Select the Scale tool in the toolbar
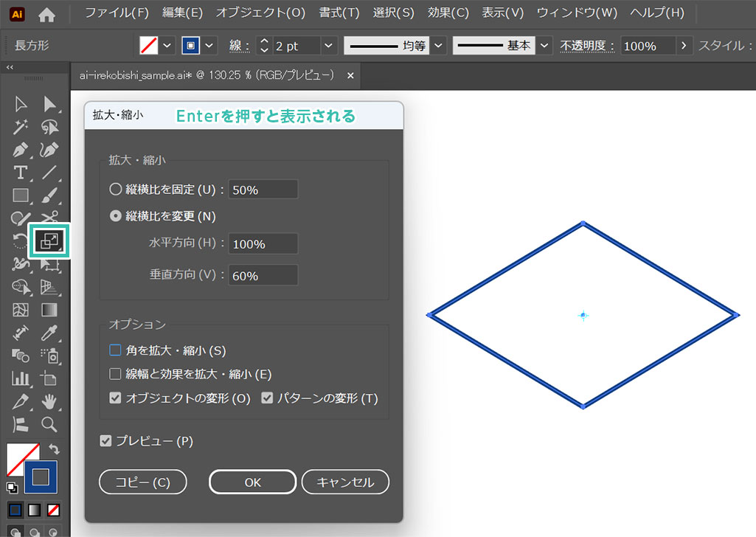 click(x=49, y=241)
